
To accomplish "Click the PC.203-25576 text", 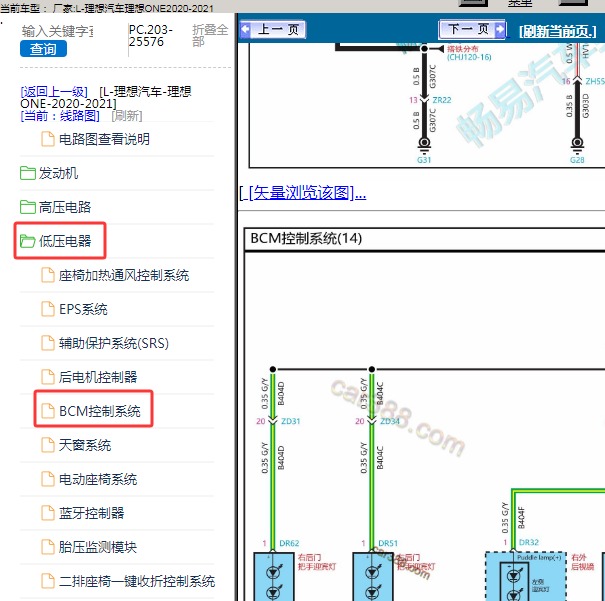I will 150,35.
